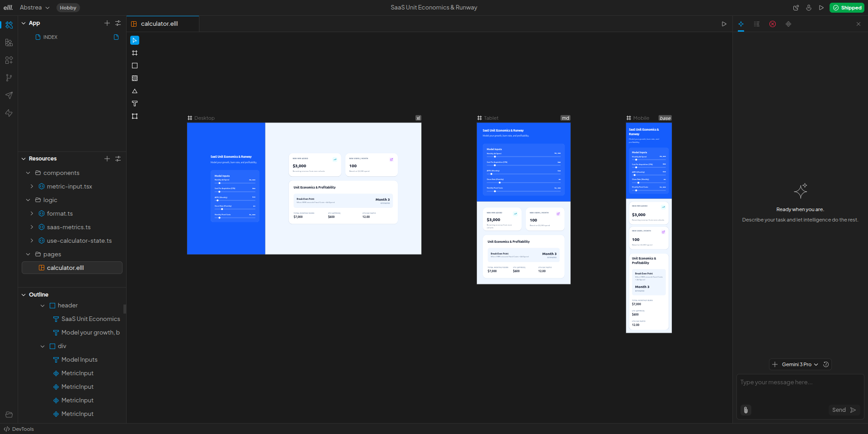868x434 pixels.
Task: Select the Triangle shape tool
Action: [x=135, y=91]
